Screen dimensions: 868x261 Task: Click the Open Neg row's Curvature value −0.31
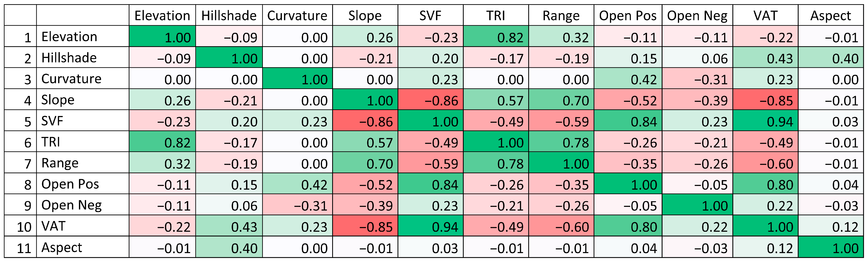297,205
